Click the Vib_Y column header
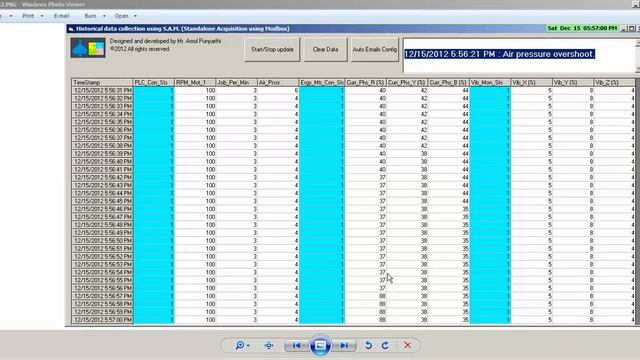The height and width of the screenshot is (360, 640). click(573, 82)
